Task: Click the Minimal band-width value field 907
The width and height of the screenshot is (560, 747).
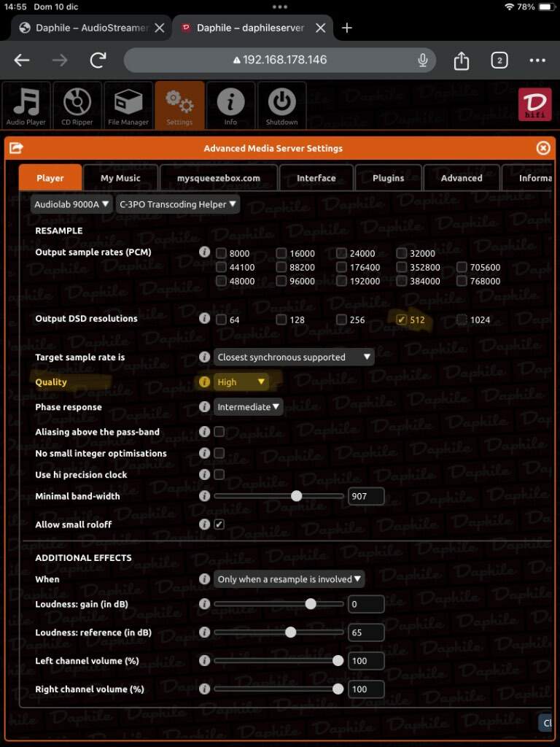Action: (x=366, y=496)
